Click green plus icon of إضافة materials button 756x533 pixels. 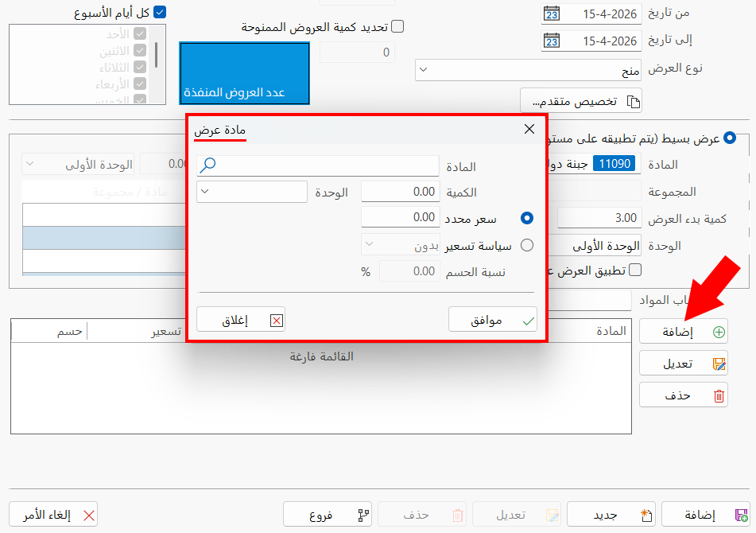coord(719,332)
